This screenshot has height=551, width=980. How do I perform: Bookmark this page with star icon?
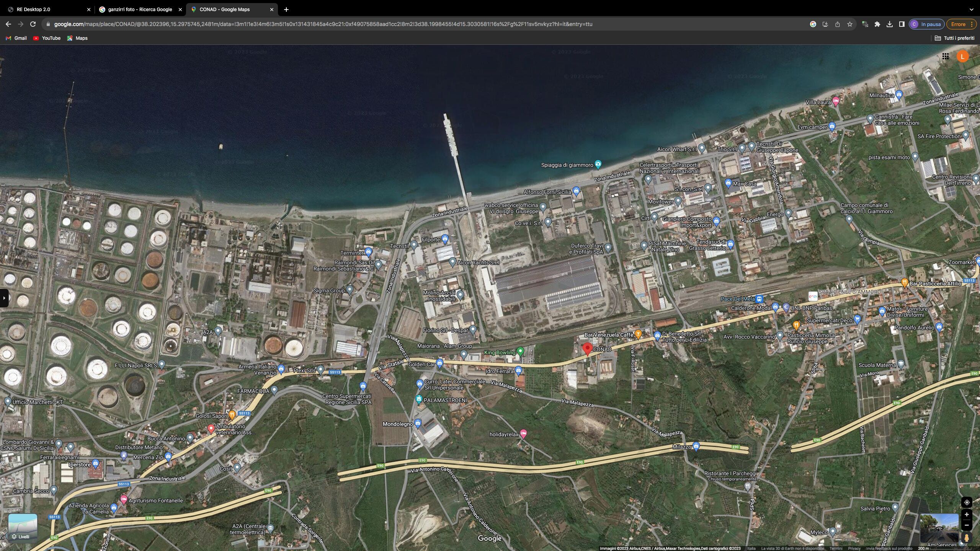pos(850,24)
